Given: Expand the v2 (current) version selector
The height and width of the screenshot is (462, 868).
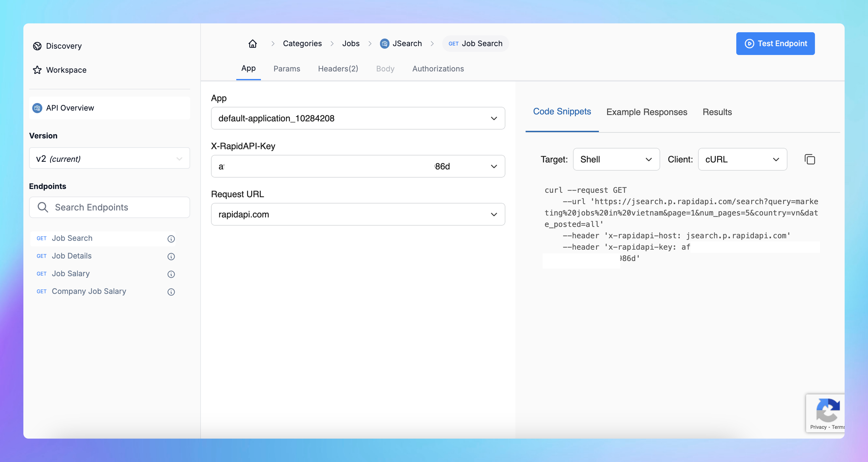Looking at the screenshot, I should [x=109, y=158].
